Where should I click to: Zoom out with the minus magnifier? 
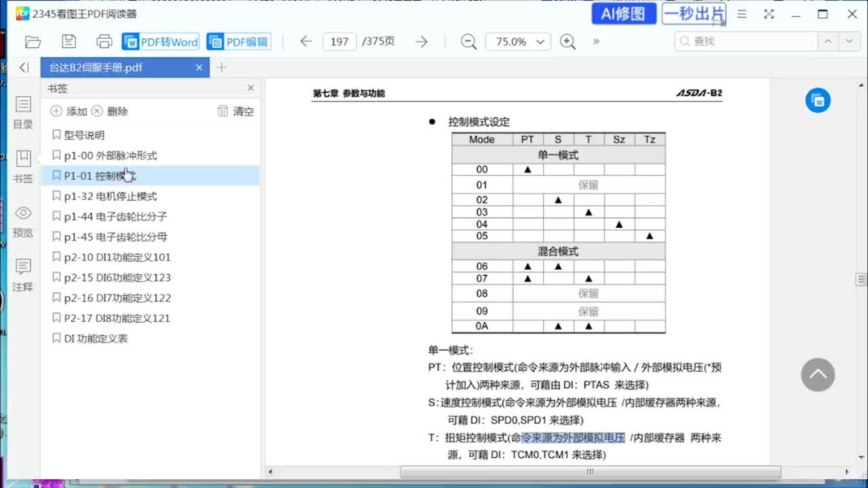tap(469, 41)
